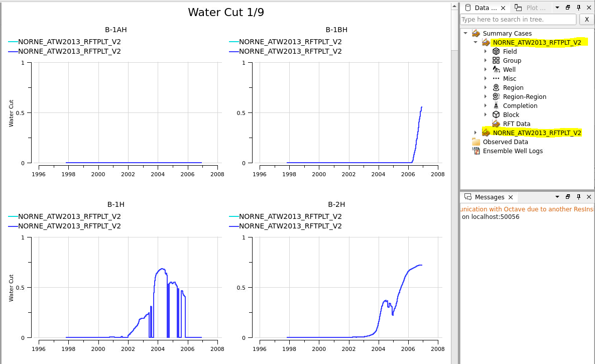Select the Ensemble Well Logs icon
This screenshot has height=364, width=595.
[476, 151]
